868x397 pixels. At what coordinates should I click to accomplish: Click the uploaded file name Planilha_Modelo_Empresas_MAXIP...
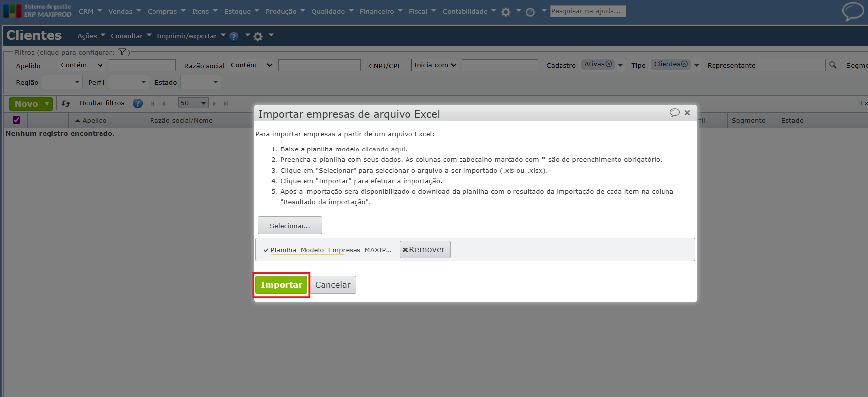pyautogui.click(x=331, y=250)
